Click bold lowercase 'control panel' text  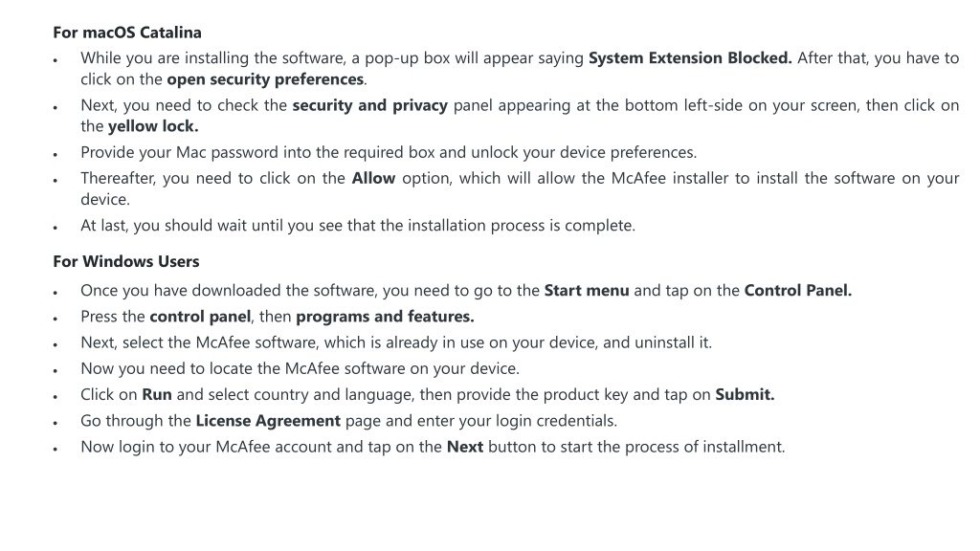click(x=200, y=317)
